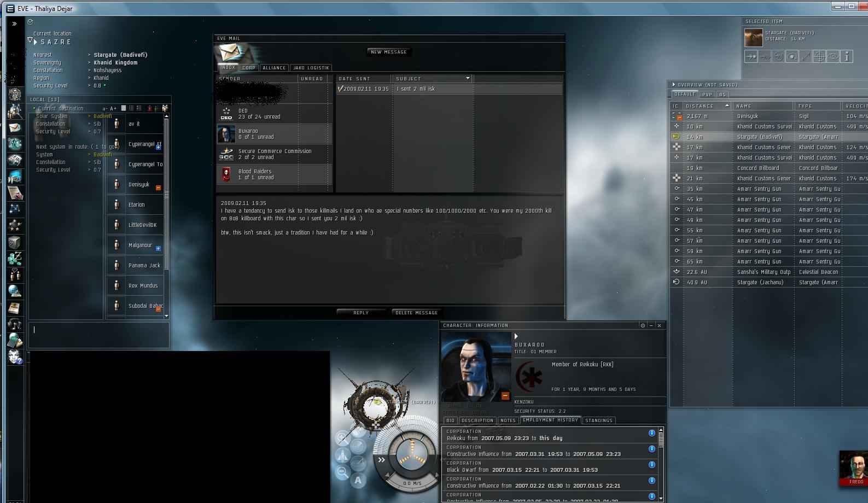Click the Reply button in EVE Mail

(x=361, y=313)
